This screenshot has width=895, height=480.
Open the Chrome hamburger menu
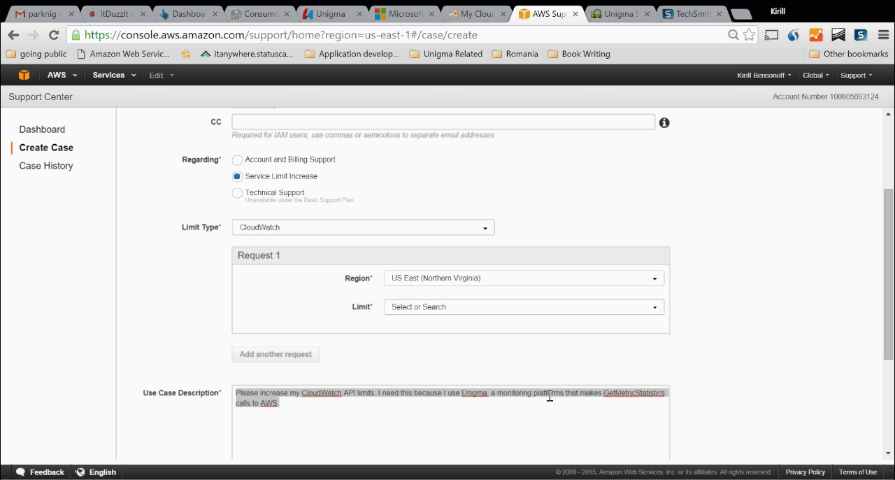tap(883, 35)
